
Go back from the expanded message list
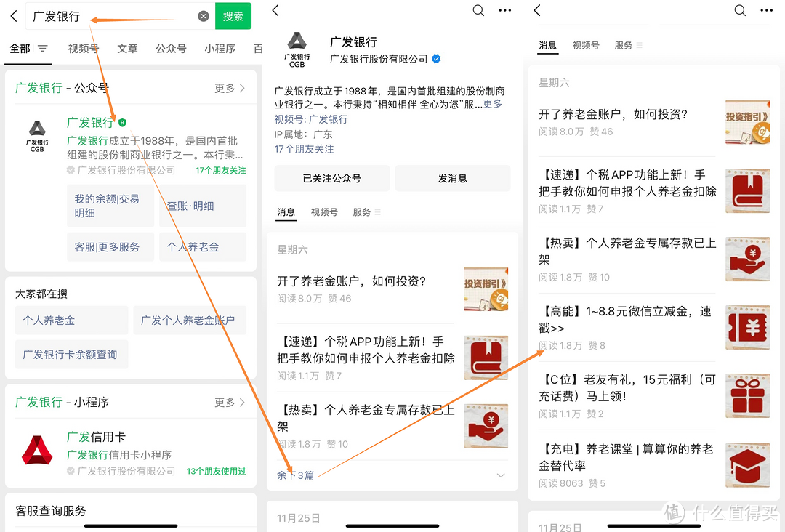537,10
